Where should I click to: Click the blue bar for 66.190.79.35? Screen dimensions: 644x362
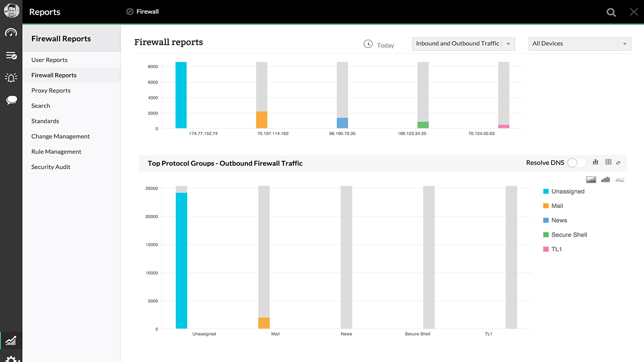[342, 123]
